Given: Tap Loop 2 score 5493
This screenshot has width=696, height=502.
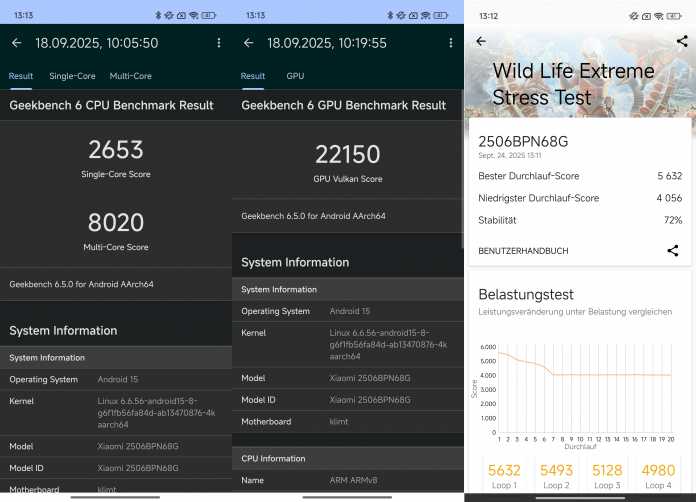Looking at the screenshot, I should (556, 470).
